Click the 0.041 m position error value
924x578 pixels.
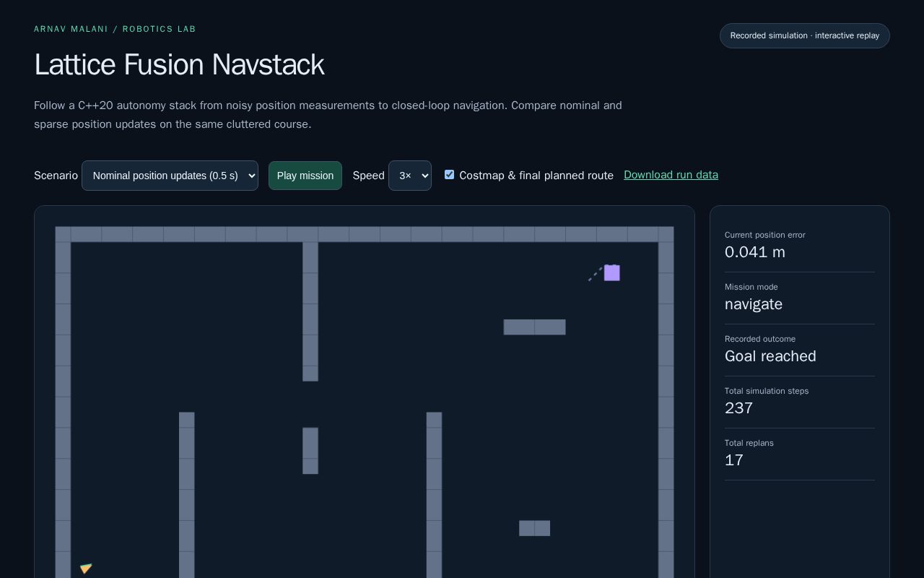pyautogui.click(x=755, y=252)
